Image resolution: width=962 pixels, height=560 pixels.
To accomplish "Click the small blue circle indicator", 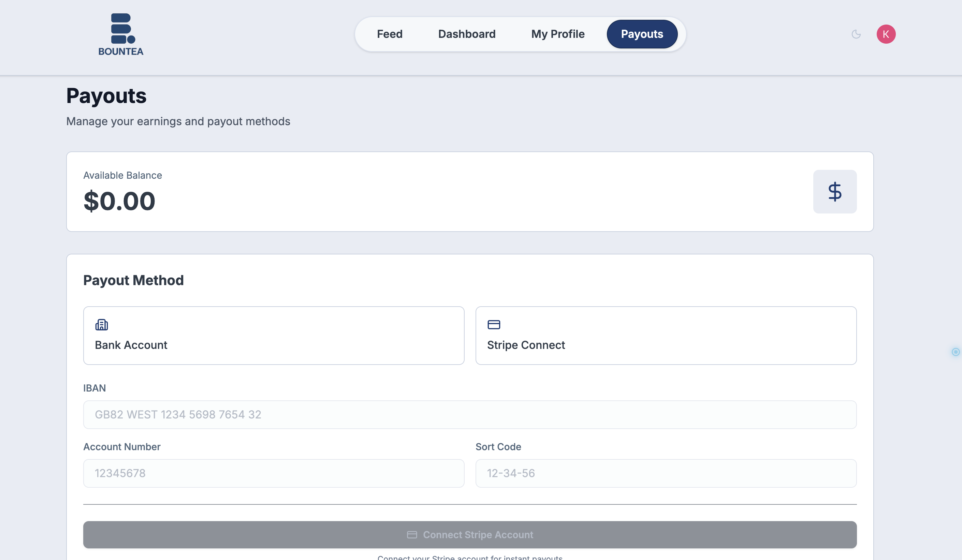I will (x=956, y=352).
